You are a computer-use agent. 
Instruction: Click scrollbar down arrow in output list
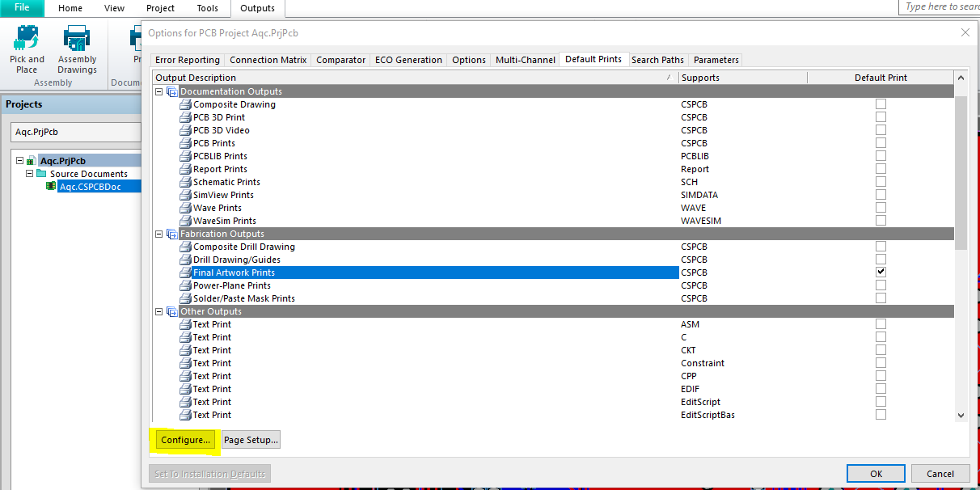(961, 415)
